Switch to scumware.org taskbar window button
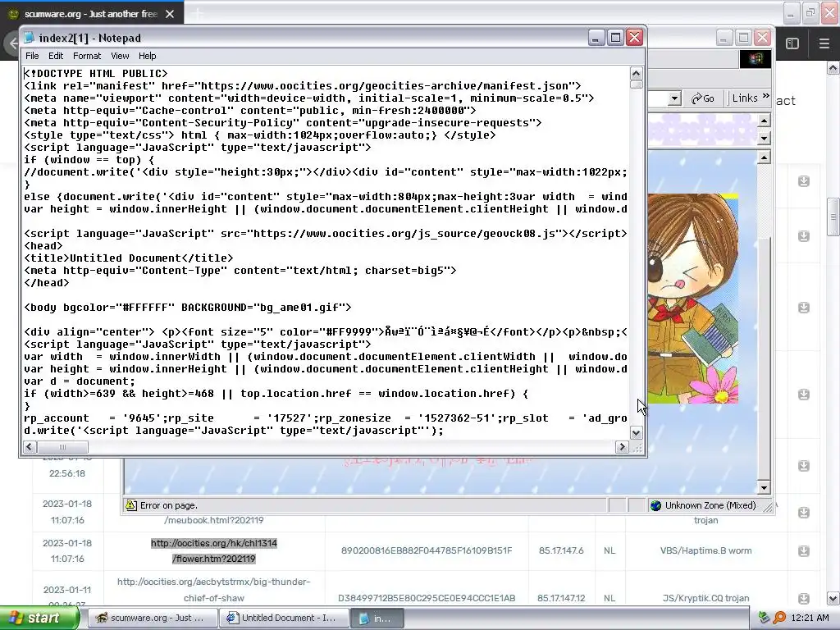 (x=152, y=619)
